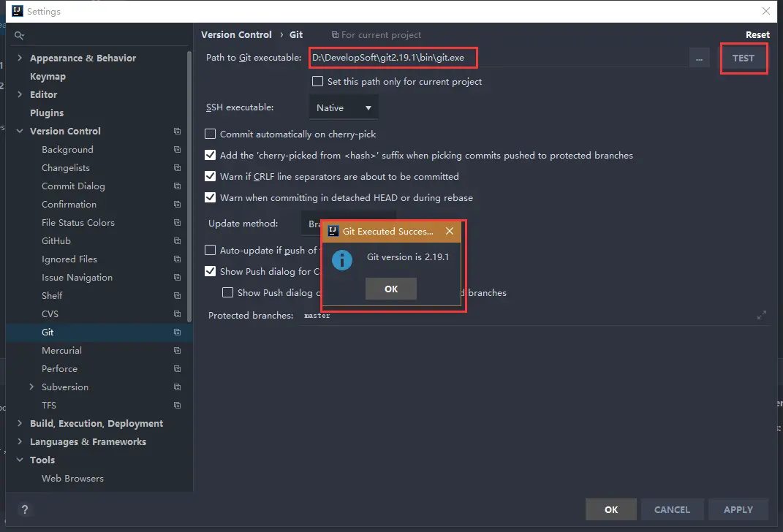
Task: Close the Git Executed Successfully dialog
Action: (x=450, y=231)
